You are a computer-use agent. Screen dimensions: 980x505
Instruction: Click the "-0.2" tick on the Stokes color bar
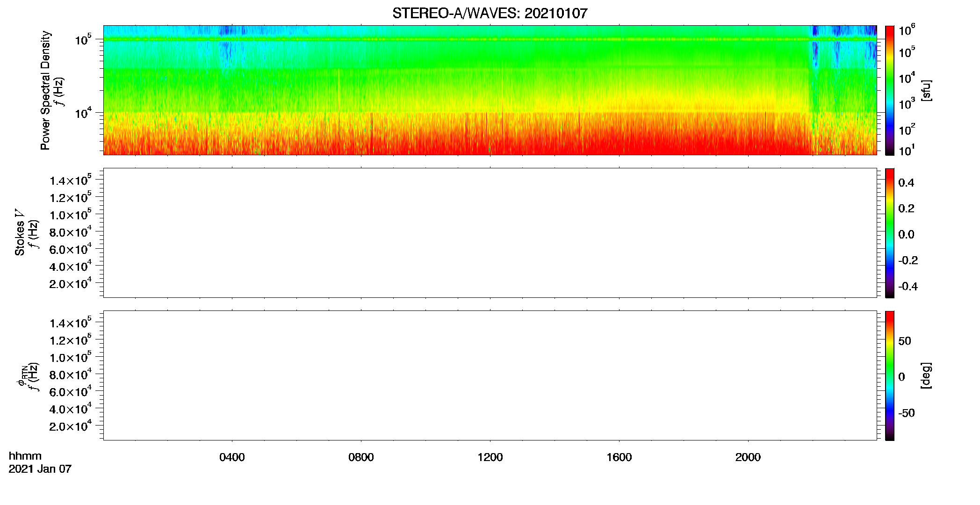coord(908,260)
